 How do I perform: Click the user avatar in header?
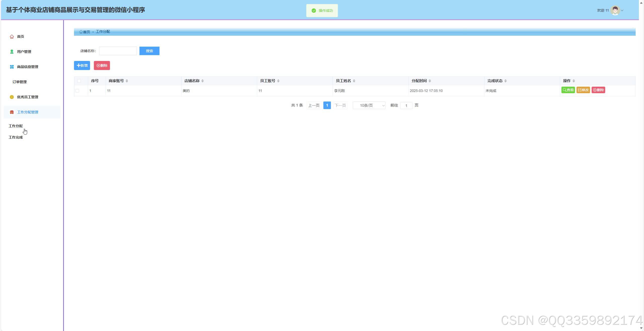(x=615, y=10)
